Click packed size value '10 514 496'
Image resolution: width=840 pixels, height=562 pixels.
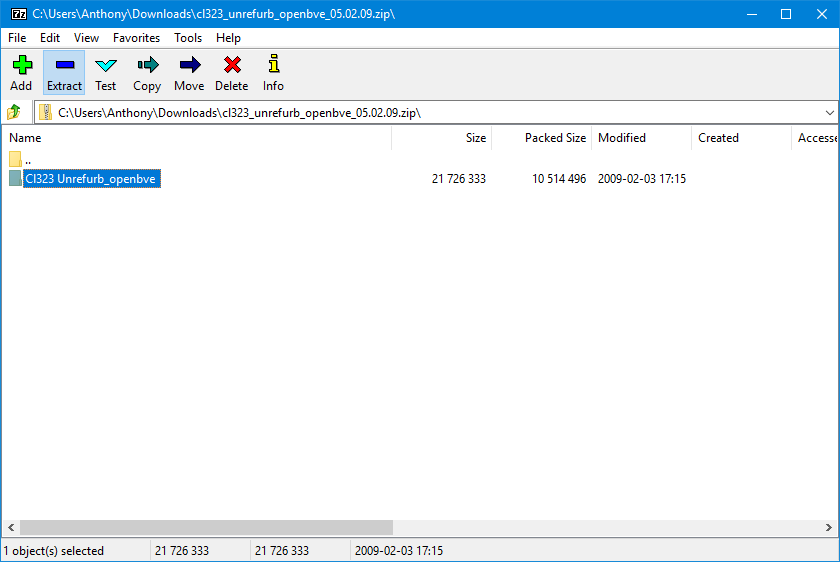point(559,179)
